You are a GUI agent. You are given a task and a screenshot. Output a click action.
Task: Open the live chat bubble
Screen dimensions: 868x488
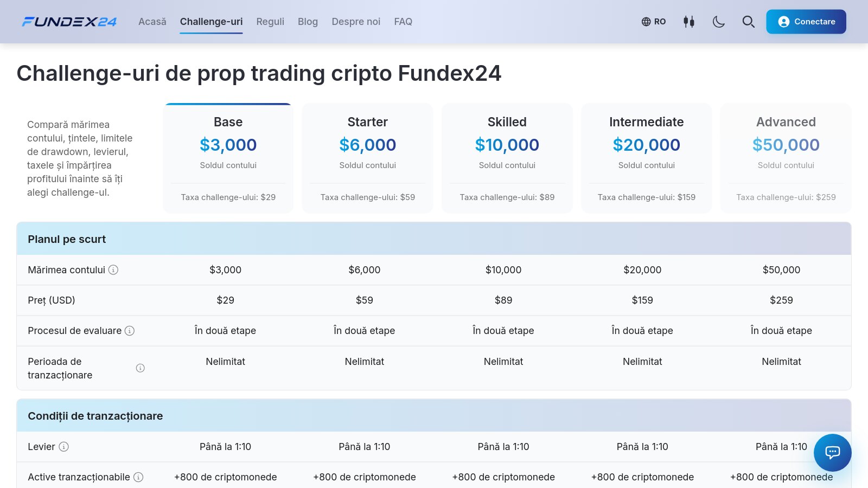832,452
